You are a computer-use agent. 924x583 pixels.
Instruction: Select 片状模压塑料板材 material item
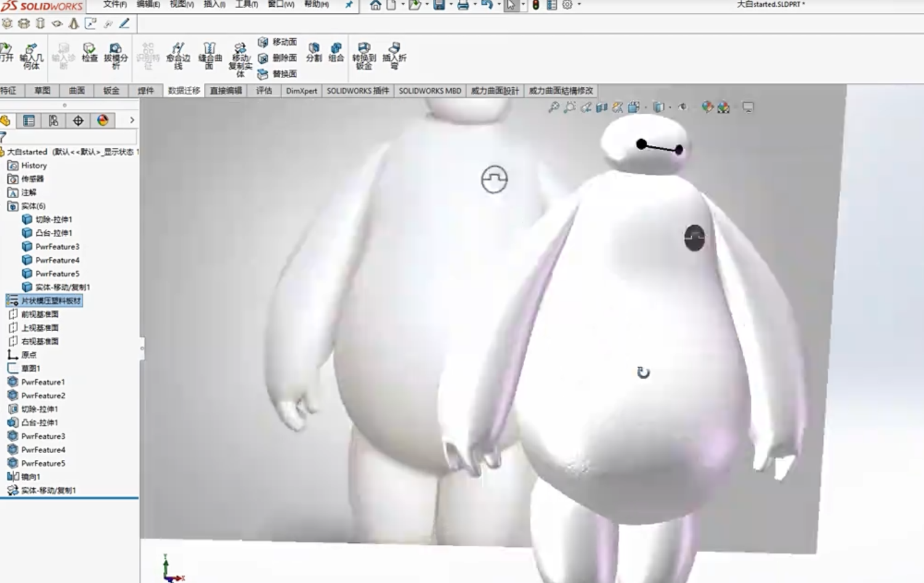(44, 301)
